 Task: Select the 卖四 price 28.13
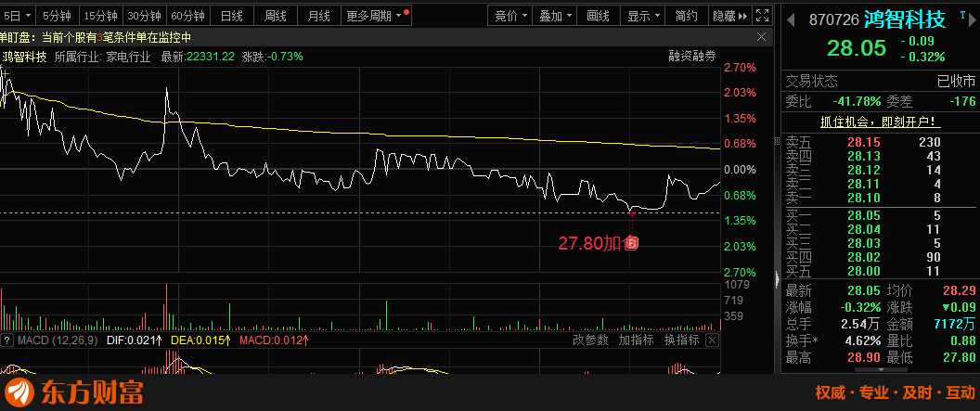[x=864, y=156]
